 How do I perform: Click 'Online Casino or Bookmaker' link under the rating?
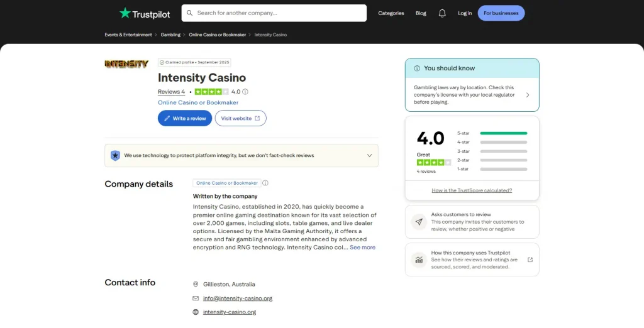(198, 102)
